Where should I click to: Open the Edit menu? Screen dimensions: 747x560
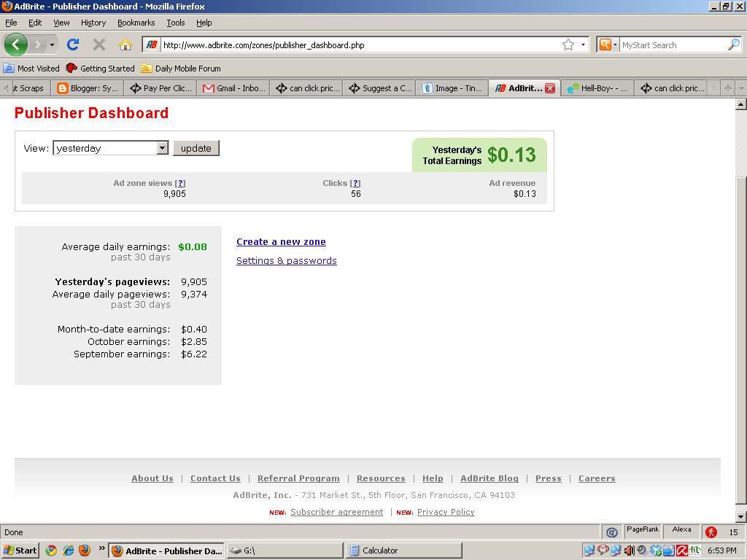point(35,23)
